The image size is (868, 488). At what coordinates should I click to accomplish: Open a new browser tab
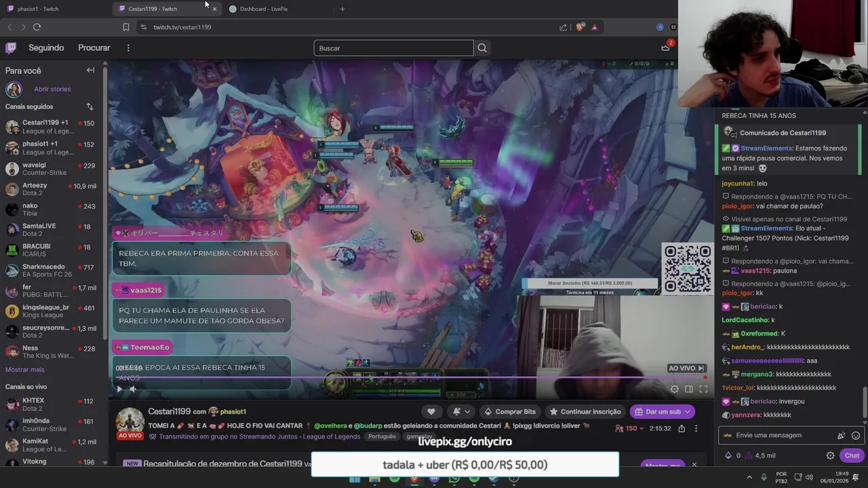tap(342, 9)
